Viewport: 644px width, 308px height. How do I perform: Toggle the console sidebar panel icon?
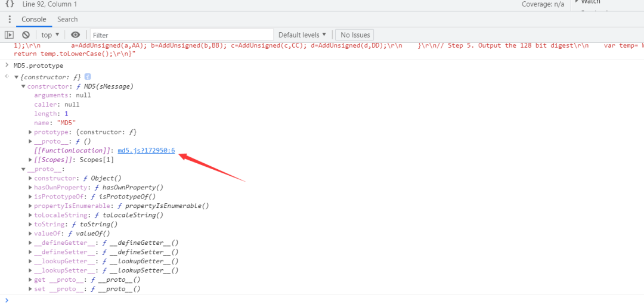click(x=9, y=35)
